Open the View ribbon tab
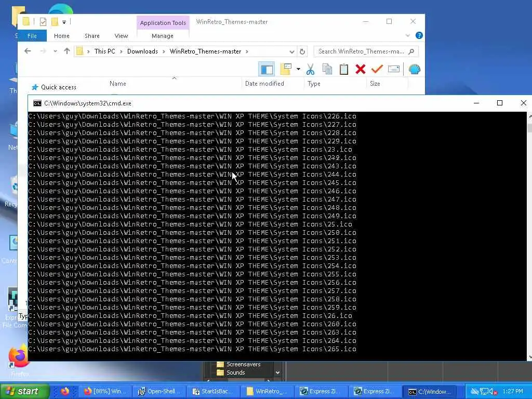The width and height of the screenshot is (532, 399). click(x=121, y=36)
